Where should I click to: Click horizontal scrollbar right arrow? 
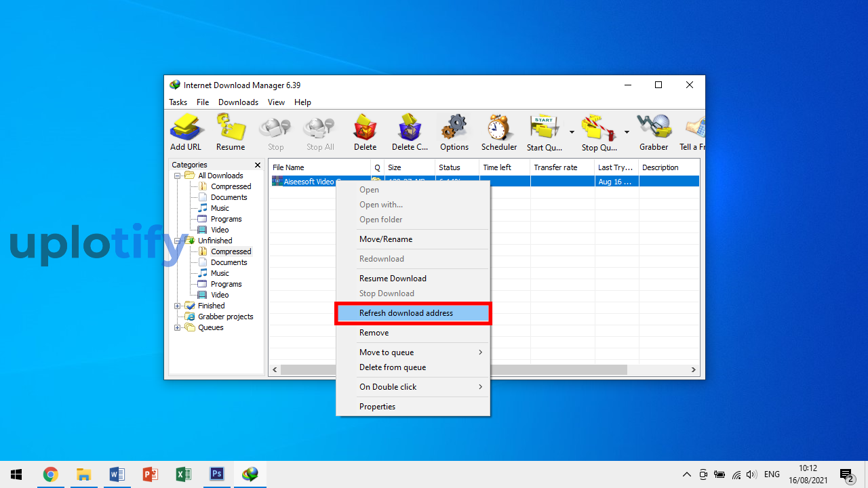[694, 370]
